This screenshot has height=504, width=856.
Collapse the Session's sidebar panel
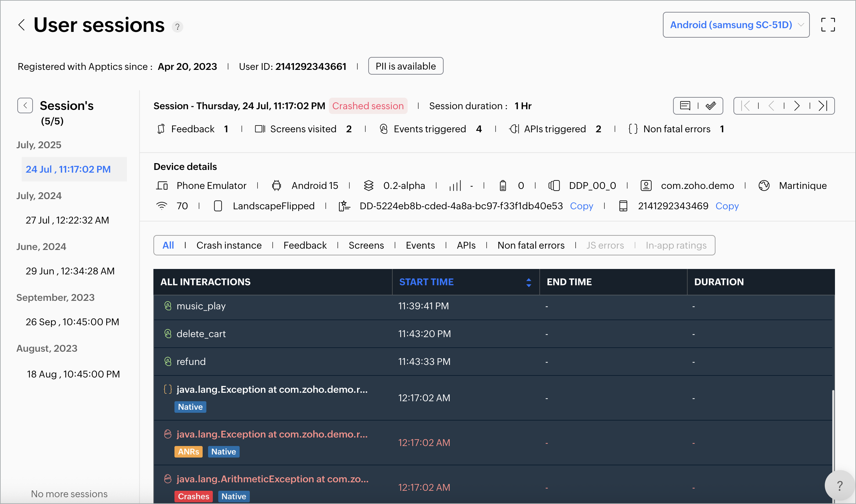click(x=25, y=105)
